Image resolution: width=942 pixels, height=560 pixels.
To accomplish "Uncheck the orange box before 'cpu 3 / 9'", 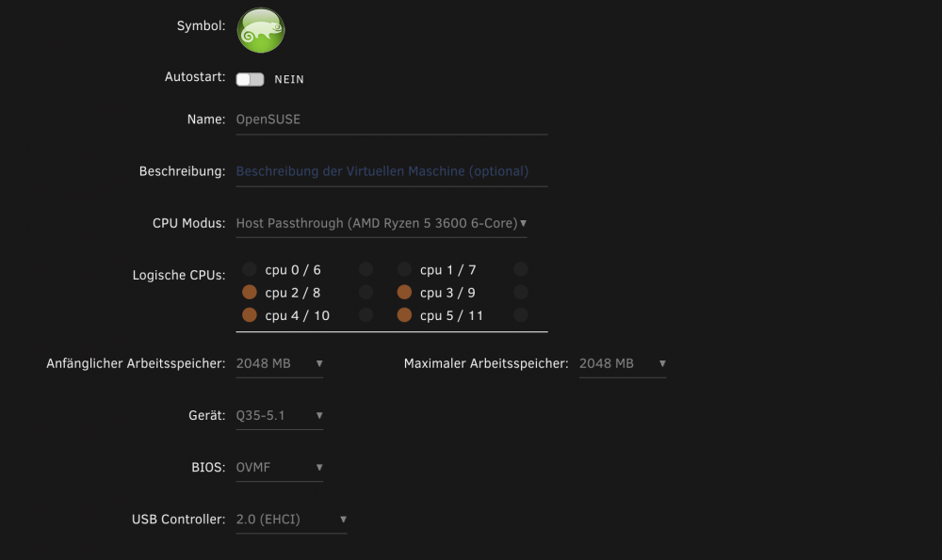I will [x=404, y=293].
